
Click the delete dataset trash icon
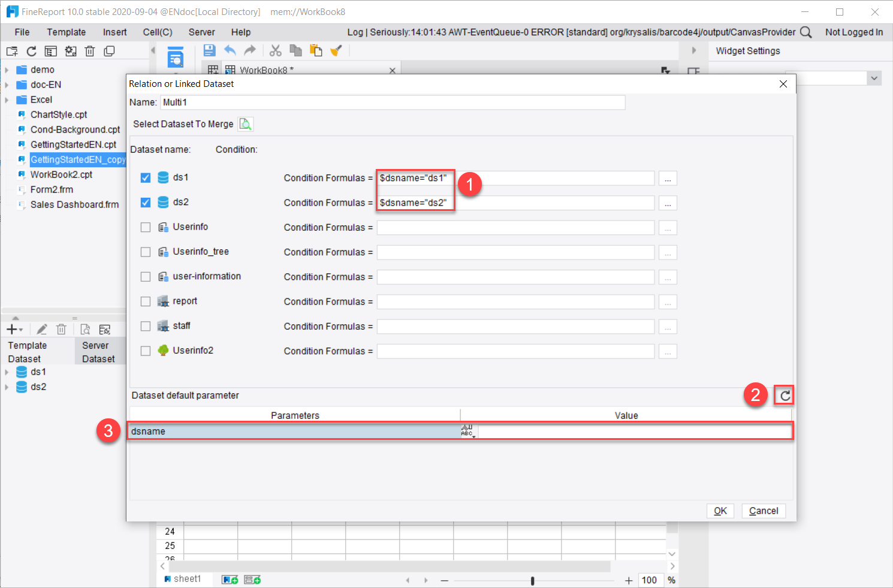61,328
